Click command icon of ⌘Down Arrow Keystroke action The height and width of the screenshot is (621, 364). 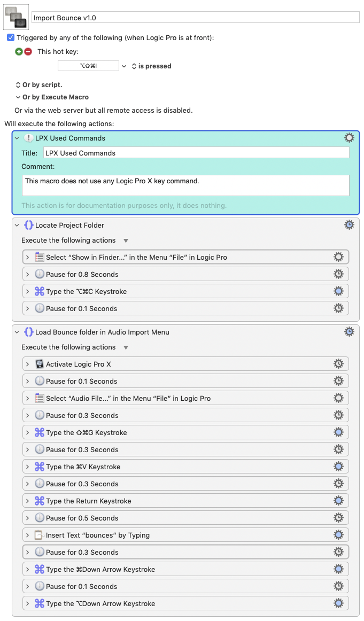(x=39, y=569)
